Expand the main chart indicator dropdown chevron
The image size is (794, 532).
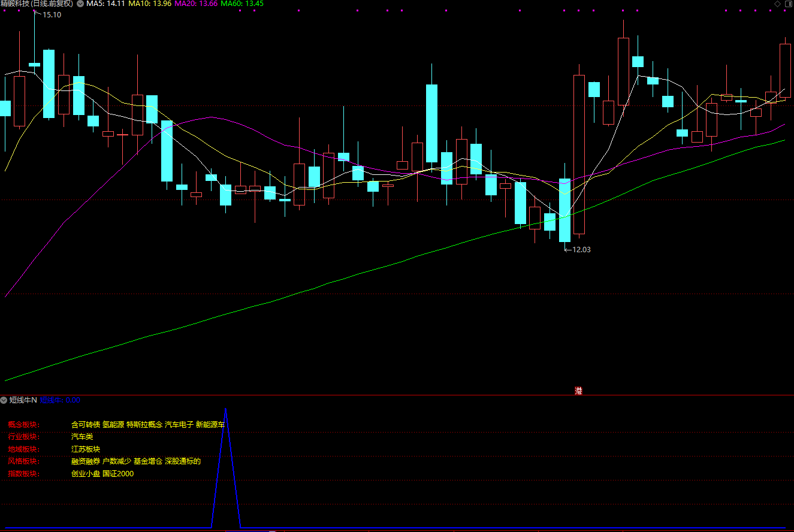(80, 4)
